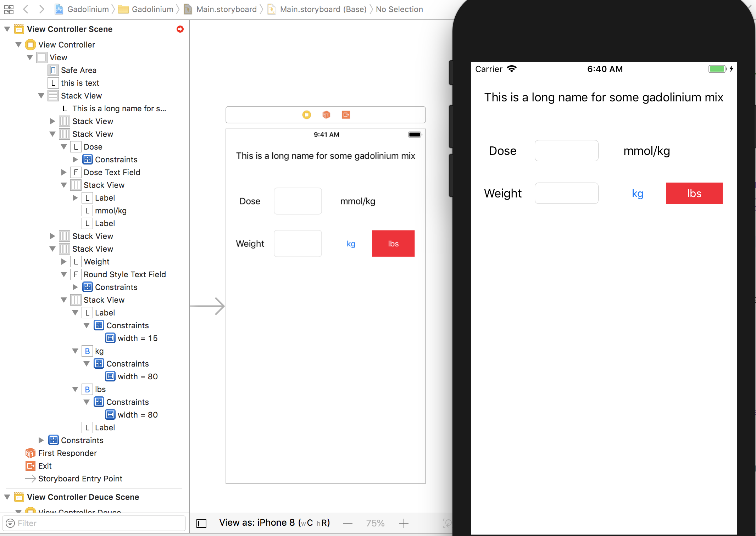Select the First Responder outline icon
Image resolution: width=756 pixels, height=536 pixels.
(30, 453)
